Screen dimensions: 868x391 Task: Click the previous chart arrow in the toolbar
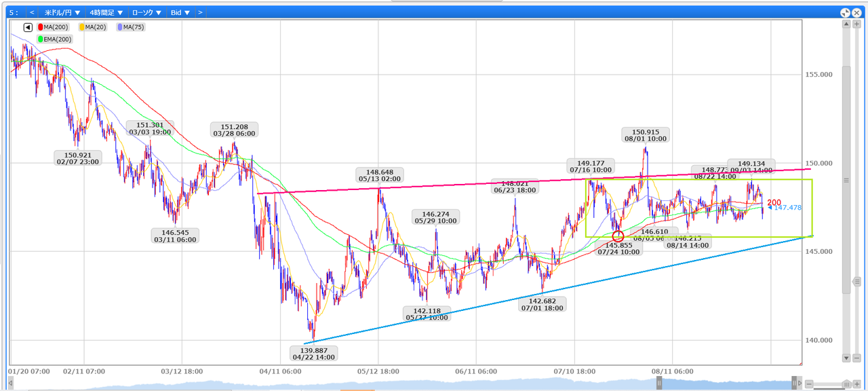pos(32,12)
